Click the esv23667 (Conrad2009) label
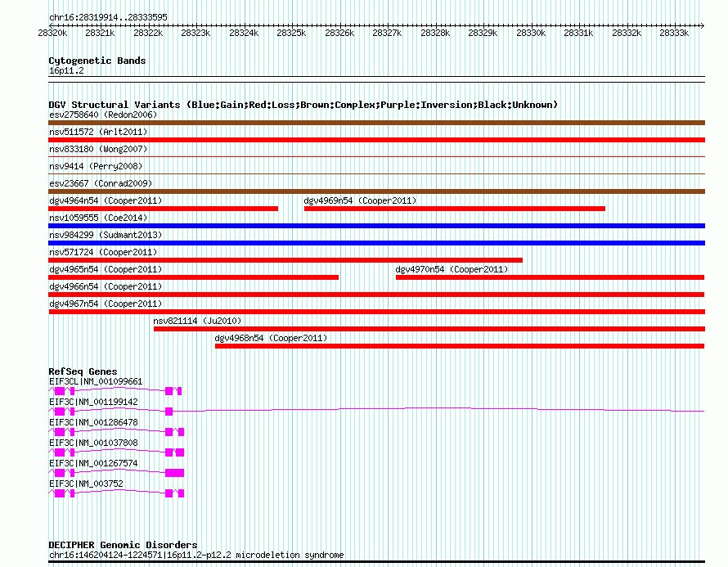 pyautogui.click(x=101, y=183)
